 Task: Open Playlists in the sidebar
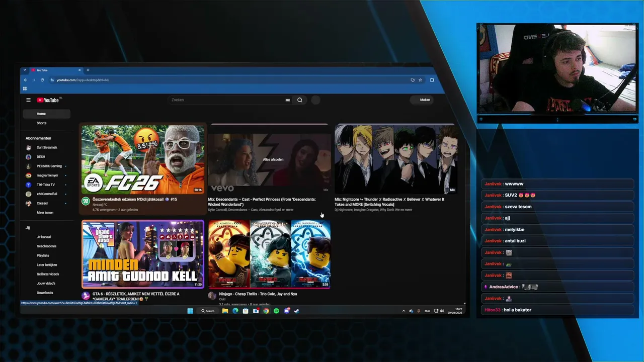(x=43, y=255)
